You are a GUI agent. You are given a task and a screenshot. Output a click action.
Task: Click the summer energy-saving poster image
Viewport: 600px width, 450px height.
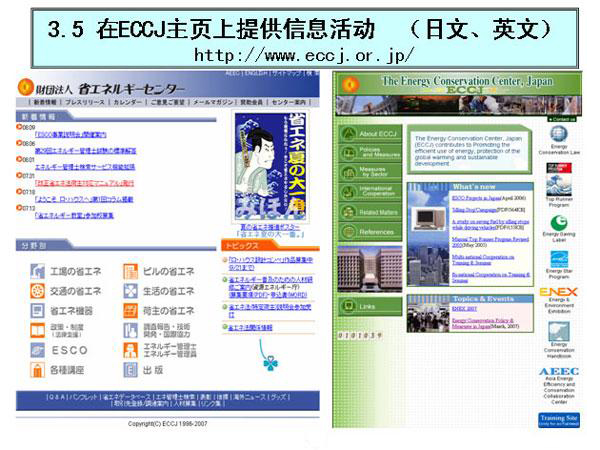tap(271, 166)
